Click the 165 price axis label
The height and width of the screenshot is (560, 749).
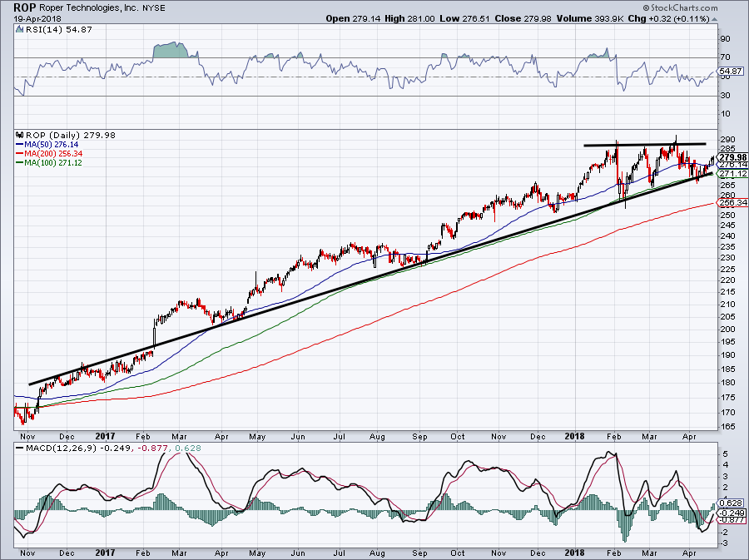727,426
